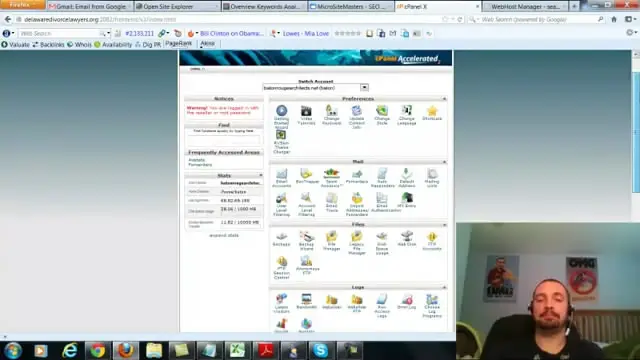Collapse the Mail section arrow
The image size is (640, 360).
444,162
